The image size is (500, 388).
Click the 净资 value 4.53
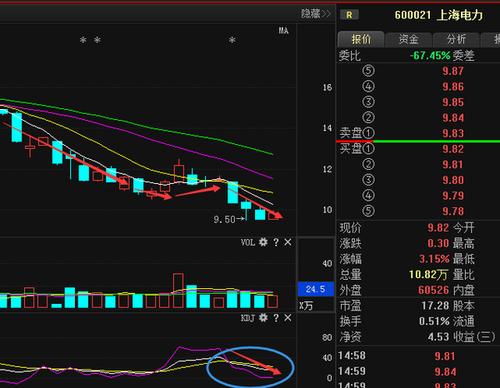[x=438, y=337]
